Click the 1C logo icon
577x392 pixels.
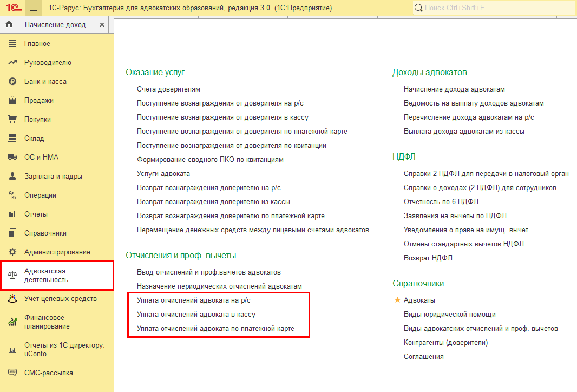tap(12, 8)
